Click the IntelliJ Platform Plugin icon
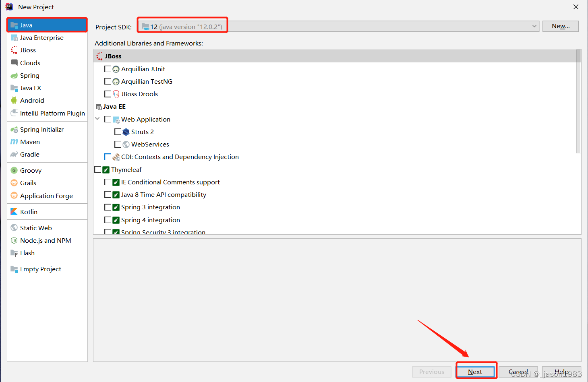Viewport: 588px width, 382px height. 14,113
